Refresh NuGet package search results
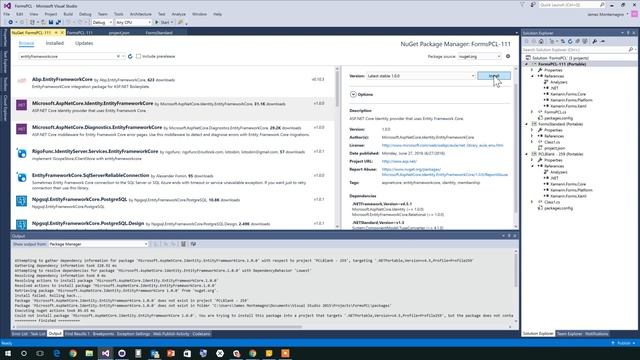This screenshot has width=640, height=360. (130, 56)
